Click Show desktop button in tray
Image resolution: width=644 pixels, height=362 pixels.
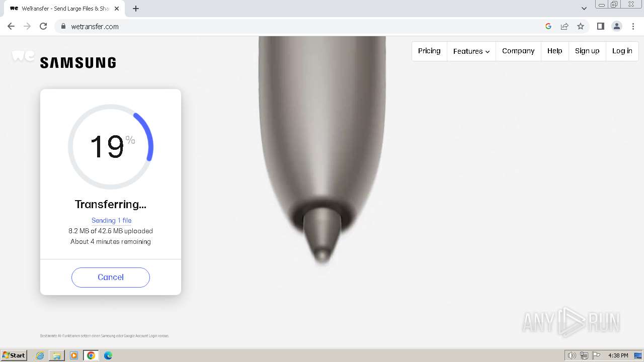638,355
